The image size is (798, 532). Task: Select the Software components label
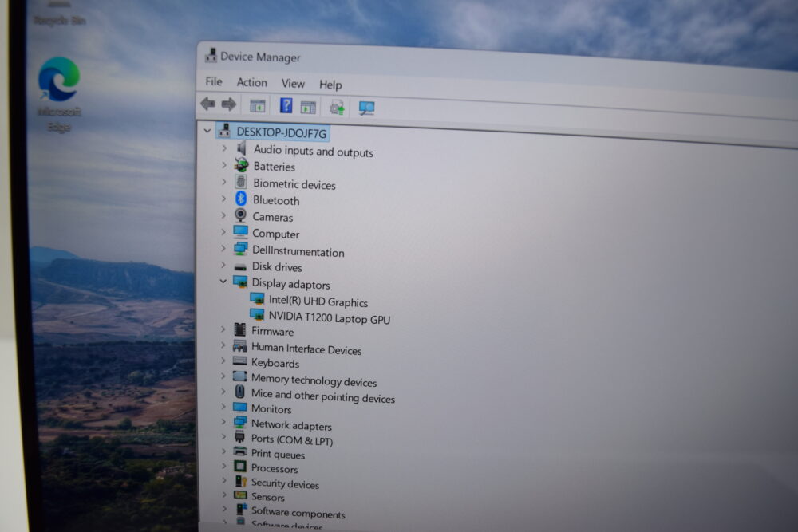[298, 512]
